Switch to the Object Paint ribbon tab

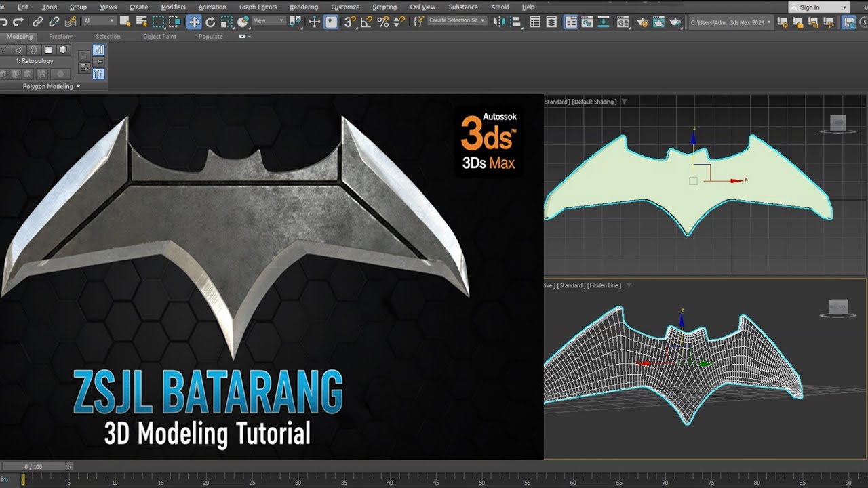pyautogui.click(x=160, y=37)
